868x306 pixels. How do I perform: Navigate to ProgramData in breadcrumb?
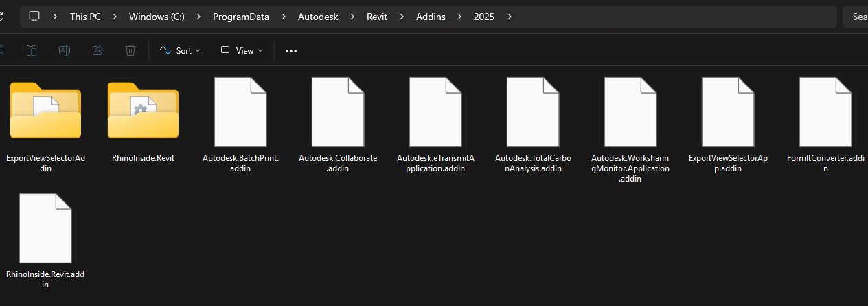point(241,17)
